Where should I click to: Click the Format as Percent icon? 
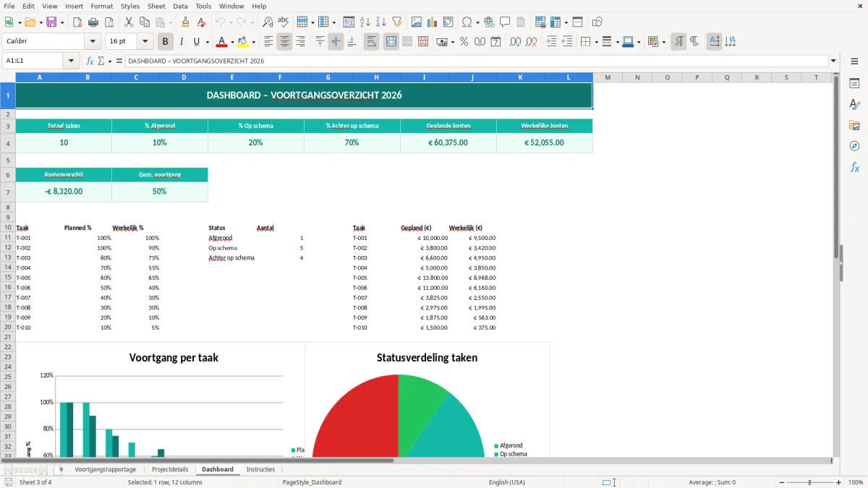point(464,42)
